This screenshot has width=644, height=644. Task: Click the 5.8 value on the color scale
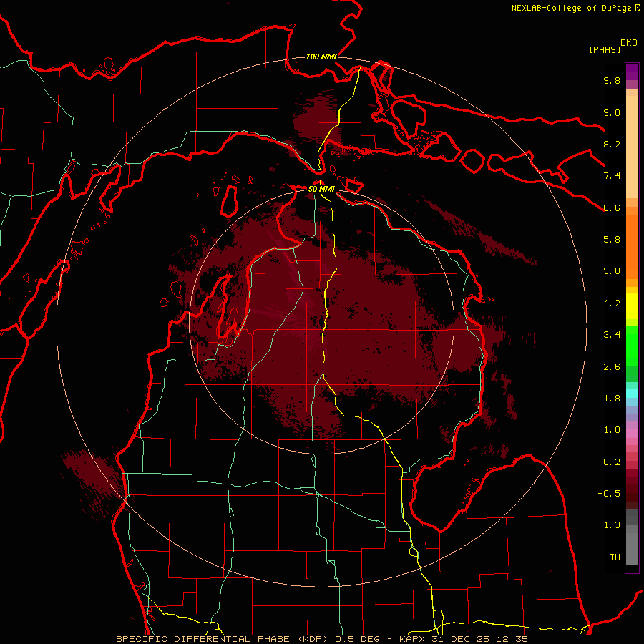tap(612, 240)
